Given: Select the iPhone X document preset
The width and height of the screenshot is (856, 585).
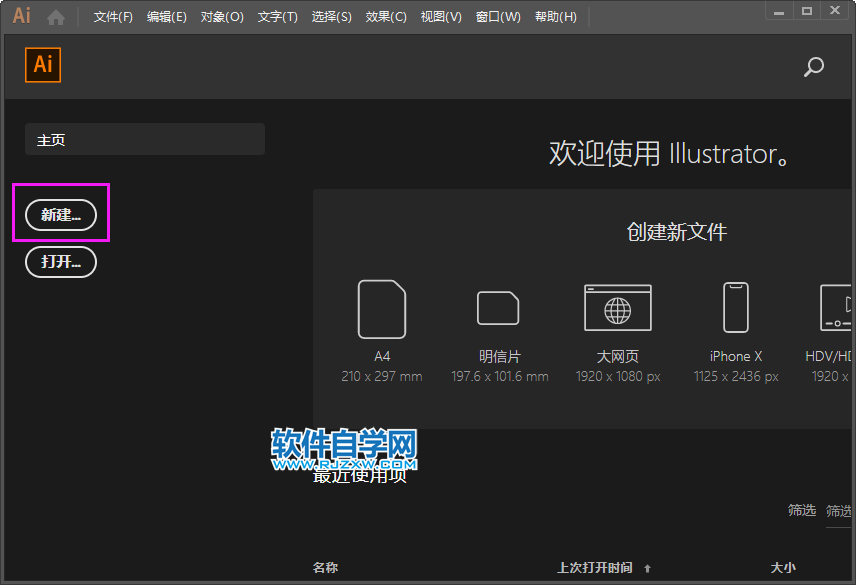Looking at the screenshot, I should 735,307.
